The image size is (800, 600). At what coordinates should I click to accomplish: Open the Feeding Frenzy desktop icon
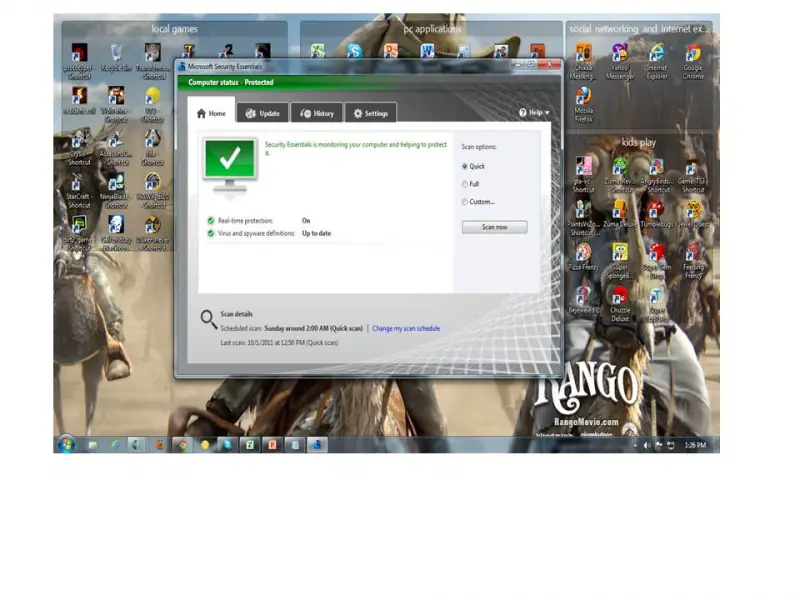point(693,261)
